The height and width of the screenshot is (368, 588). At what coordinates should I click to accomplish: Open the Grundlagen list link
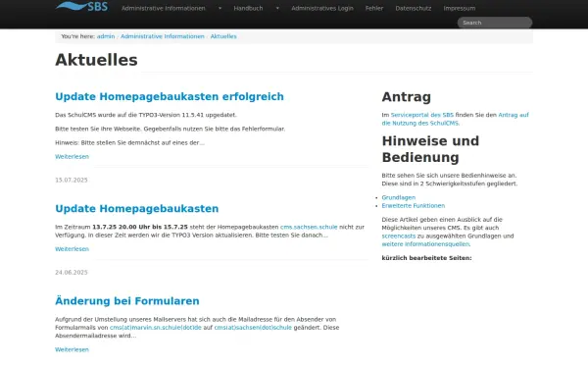pyautogui.click(x=398, y=197)
